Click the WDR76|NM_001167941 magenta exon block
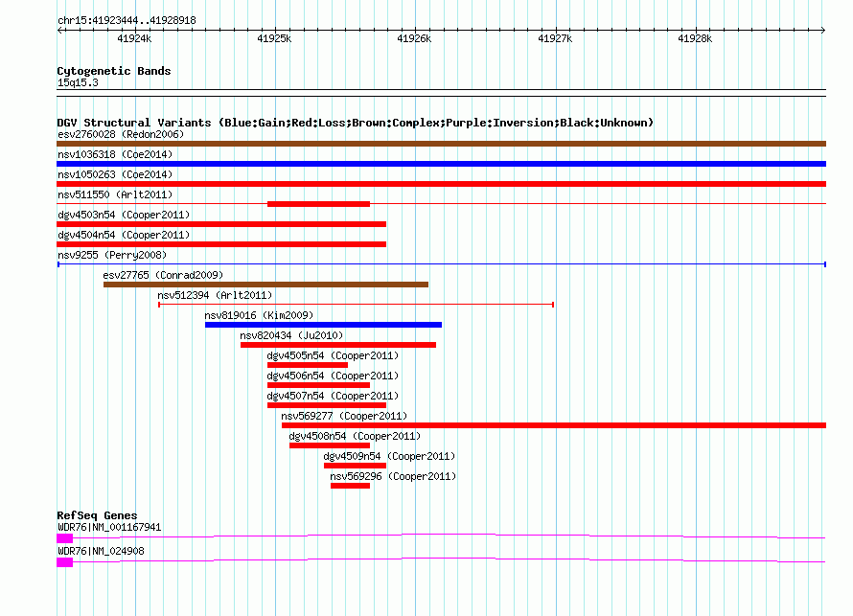The image size is (853, 616). (x=65, y=538)
